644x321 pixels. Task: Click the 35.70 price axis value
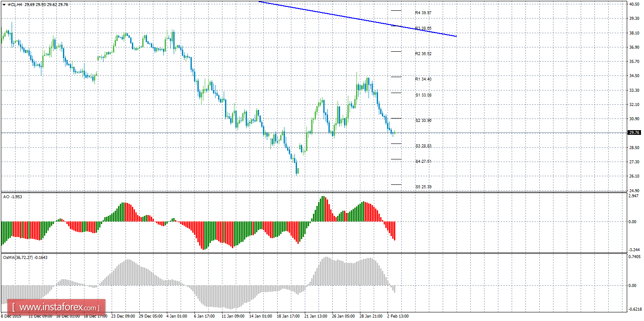click(634, 62)
